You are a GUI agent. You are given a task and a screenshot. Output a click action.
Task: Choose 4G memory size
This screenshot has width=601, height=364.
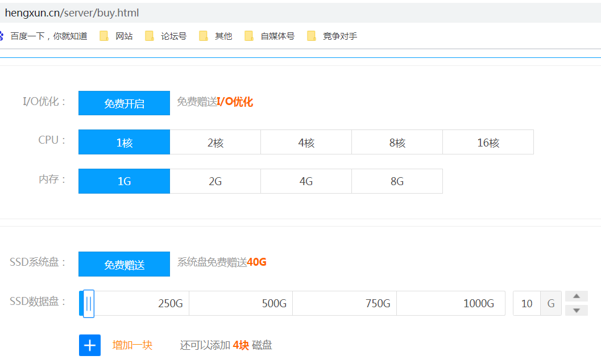(x=306, y=181)
